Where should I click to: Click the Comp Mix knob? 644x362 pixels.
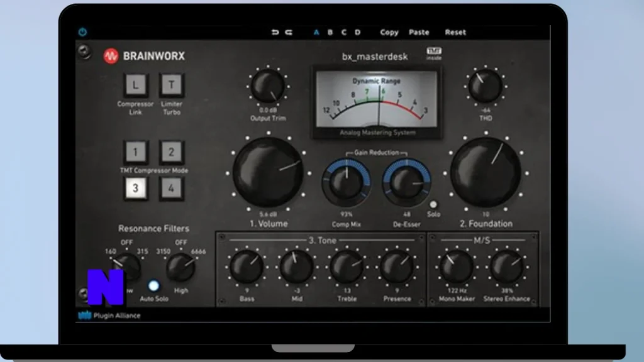pyautogui.click(x=347, y=183)
